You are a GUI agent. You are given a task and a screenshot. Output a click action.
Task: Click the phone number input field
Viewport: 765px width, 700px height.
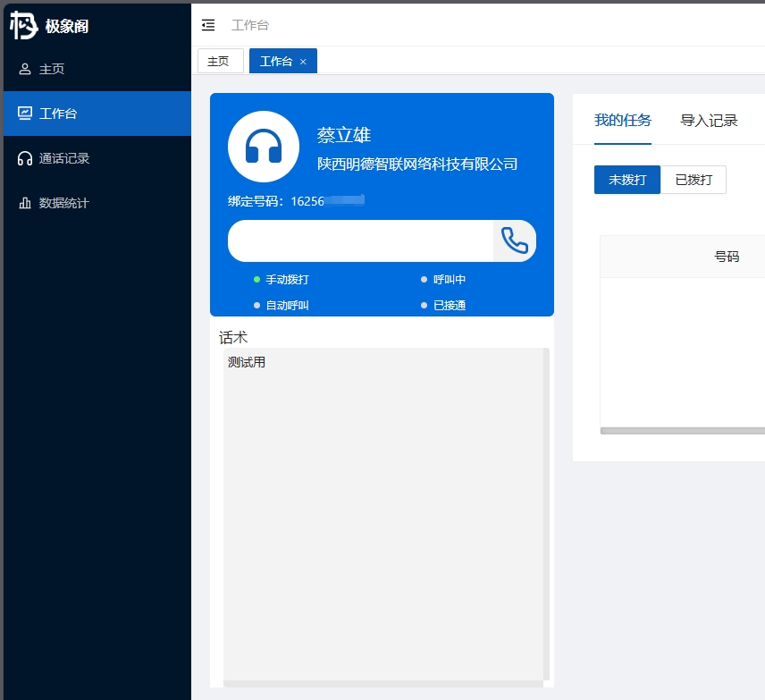360,240
